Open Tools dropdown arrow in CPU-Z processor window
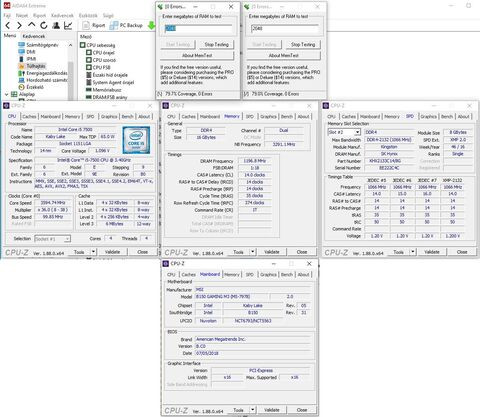 (94, 252)
